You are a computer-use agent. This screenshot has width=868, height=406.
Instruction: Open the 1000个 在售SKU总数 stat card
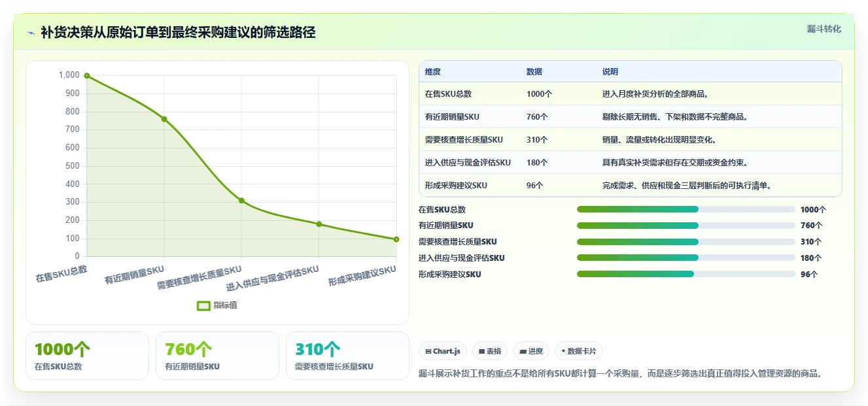87,356
